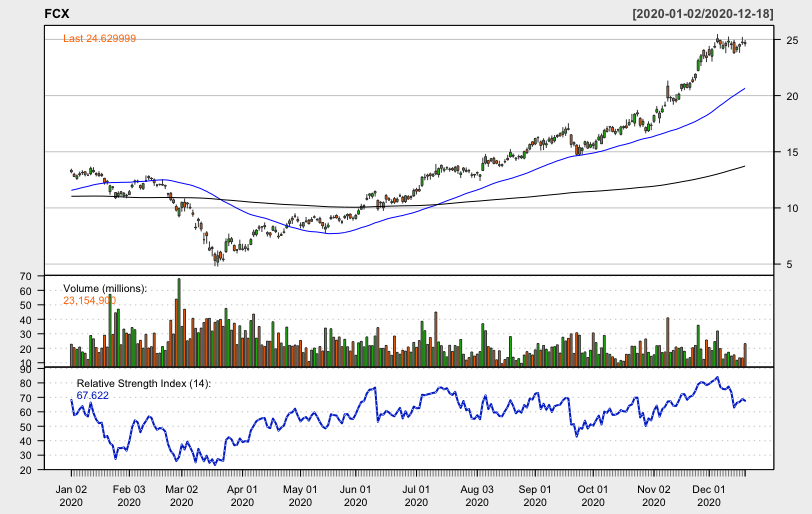Image resolution: width=812 pixels, height=514 pixels.
Task: Click the RSI axis label 50
Action: click(x=25, y=427)
